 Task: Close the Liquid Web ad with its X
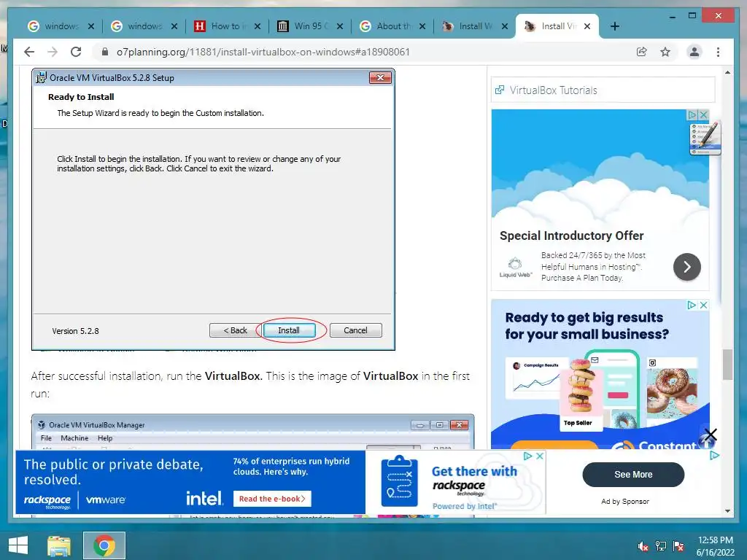(703, 114)
